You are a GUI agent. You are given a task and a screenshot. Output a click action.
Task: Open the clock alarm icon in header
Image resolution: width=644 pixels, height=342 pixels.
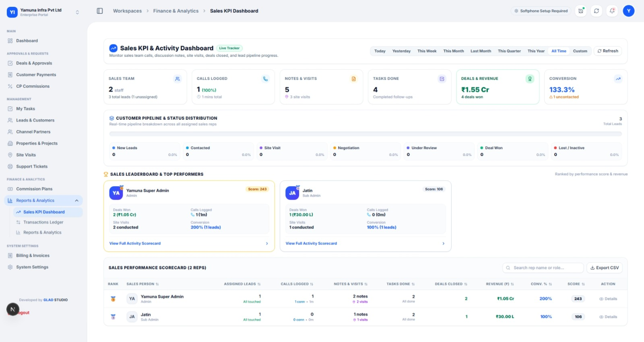coord(581,11)
